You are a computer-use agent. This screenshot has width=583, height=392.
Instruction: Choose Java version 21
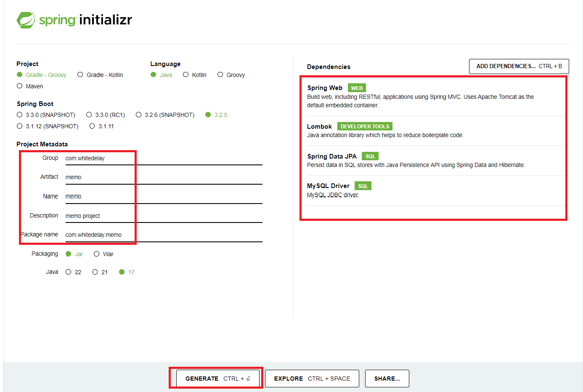pyautogui.click(x=100, y=272)
